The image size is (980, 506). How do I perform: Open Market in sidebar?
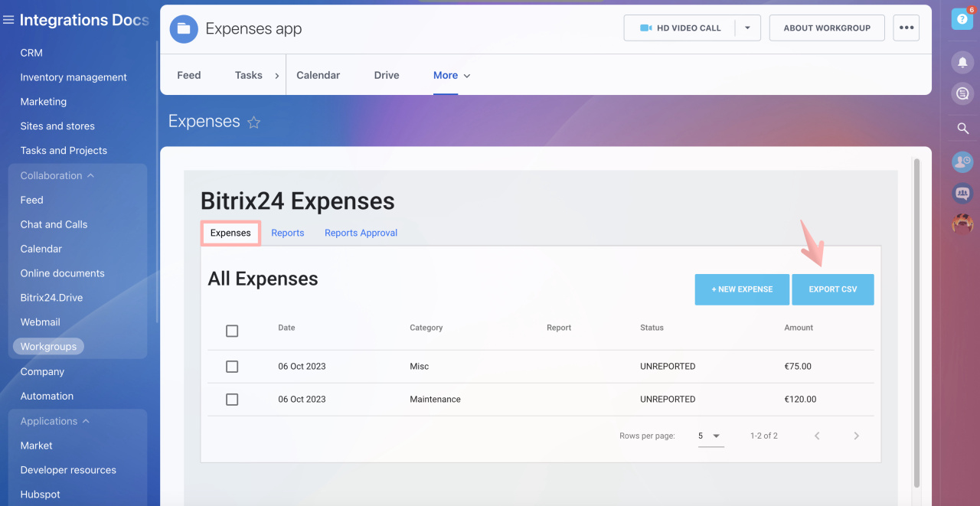pyautogui.click(x=36, y=446)
